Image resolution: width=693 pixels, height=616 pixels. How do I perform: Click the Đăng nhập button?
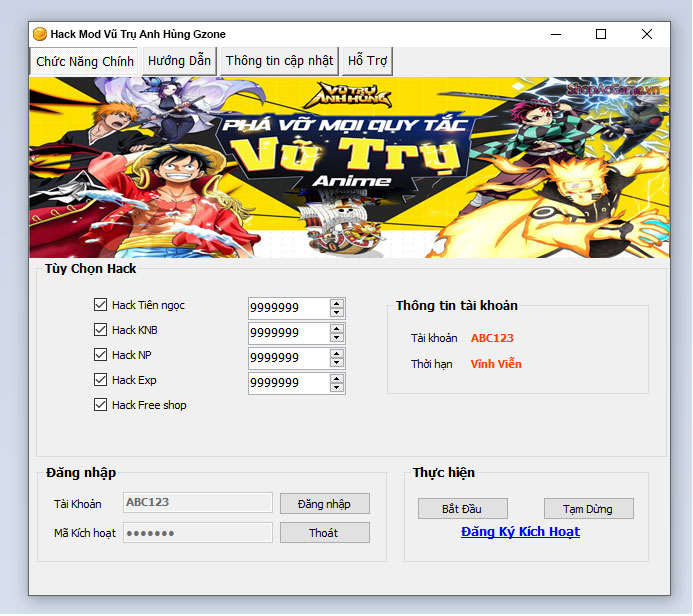324,504
